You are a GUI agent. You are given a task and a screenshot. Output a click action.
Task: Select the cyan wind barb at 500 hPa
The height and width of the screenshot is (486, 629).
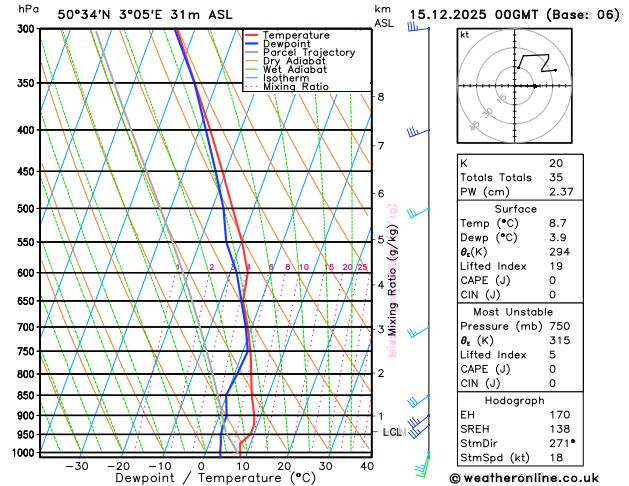[x=418, y=213]
